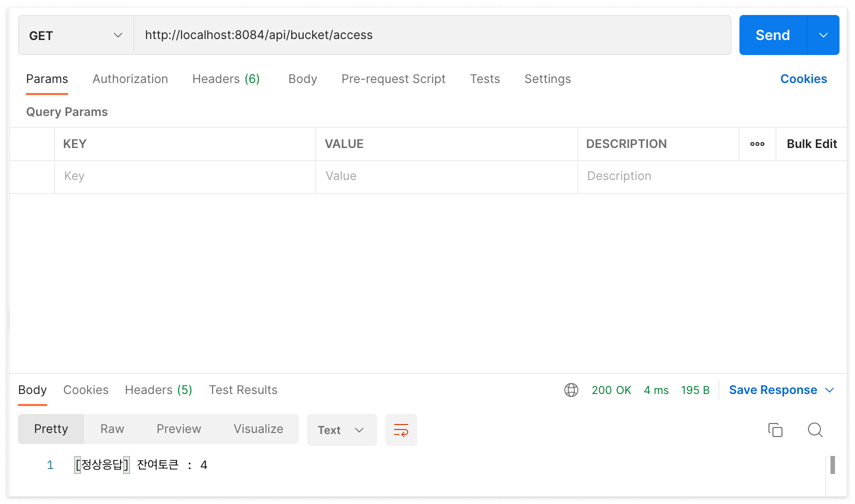Copy the response with the copy icon

[x=775, y=430]
